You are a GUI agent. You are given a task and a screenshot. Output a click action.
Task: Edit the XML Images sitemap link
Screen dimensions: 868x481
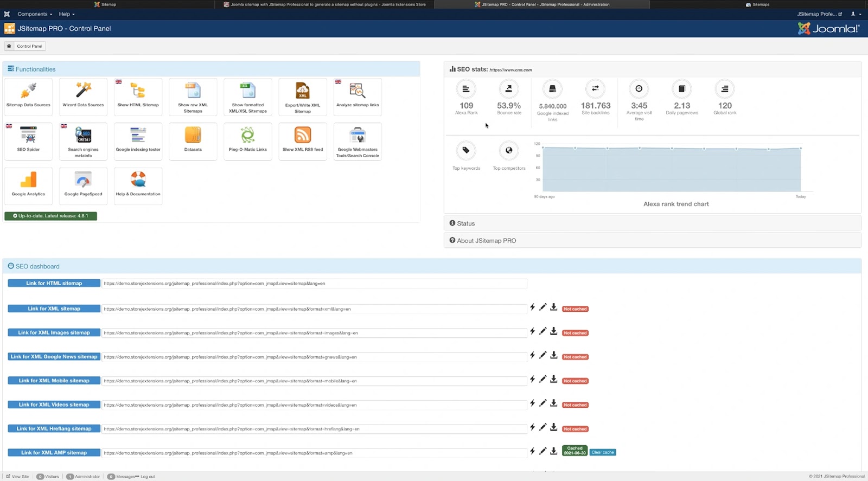[542, 331]
